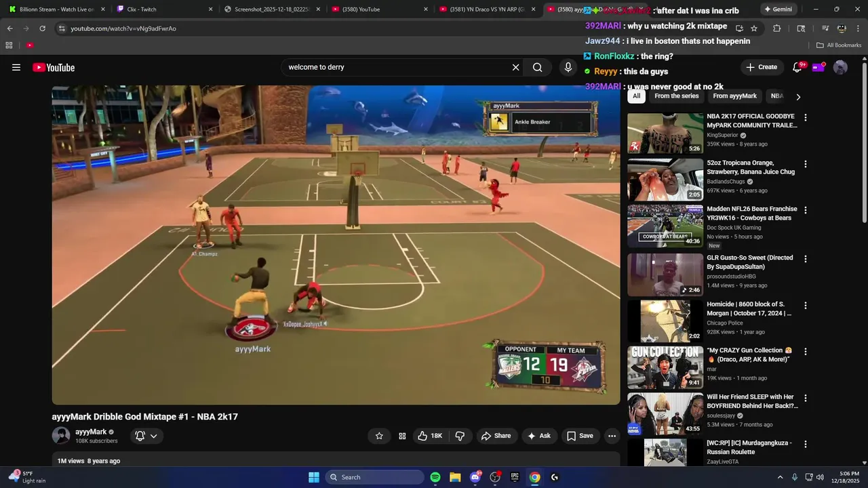
Task: Start voice search with the microphone
Action: [x=568, y=67]
